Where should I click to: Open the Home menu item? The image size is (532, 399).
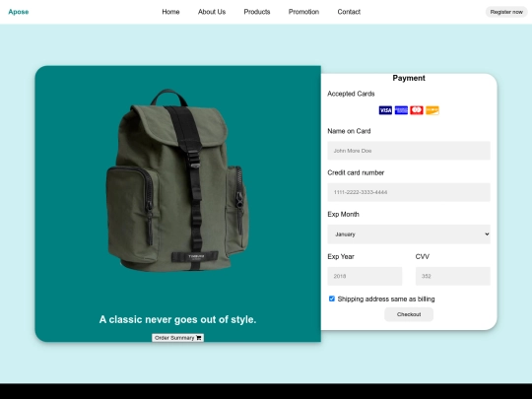[x=170, y=12]
